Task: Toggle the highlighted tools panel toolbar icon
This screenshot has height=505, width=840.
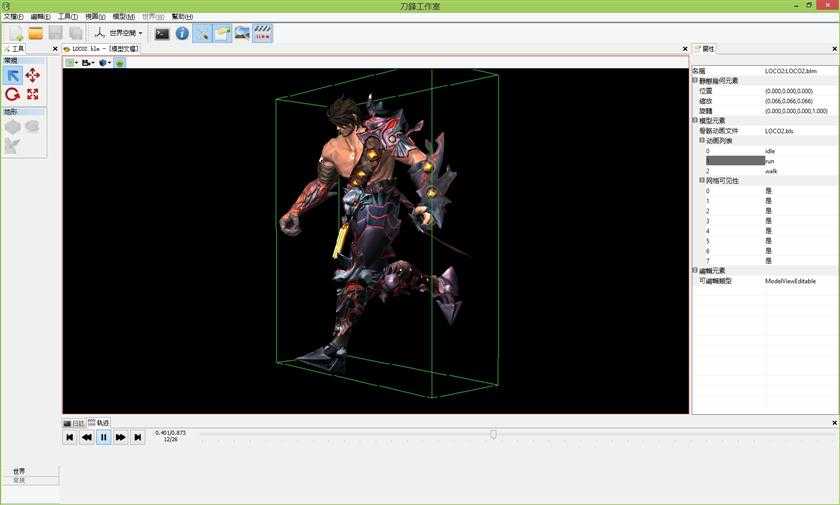Action: [202, 33]
